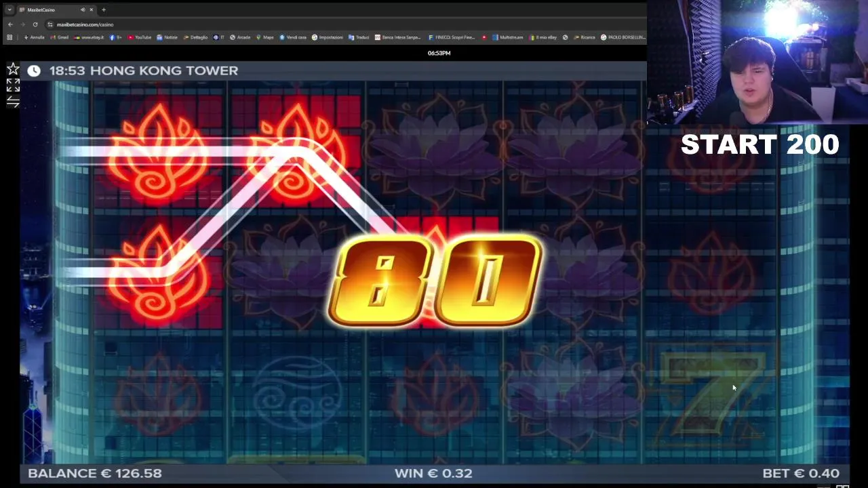868x488 pixels.
Task: Click the swap arrows icon below fullscreen
Action: [13, 102]
